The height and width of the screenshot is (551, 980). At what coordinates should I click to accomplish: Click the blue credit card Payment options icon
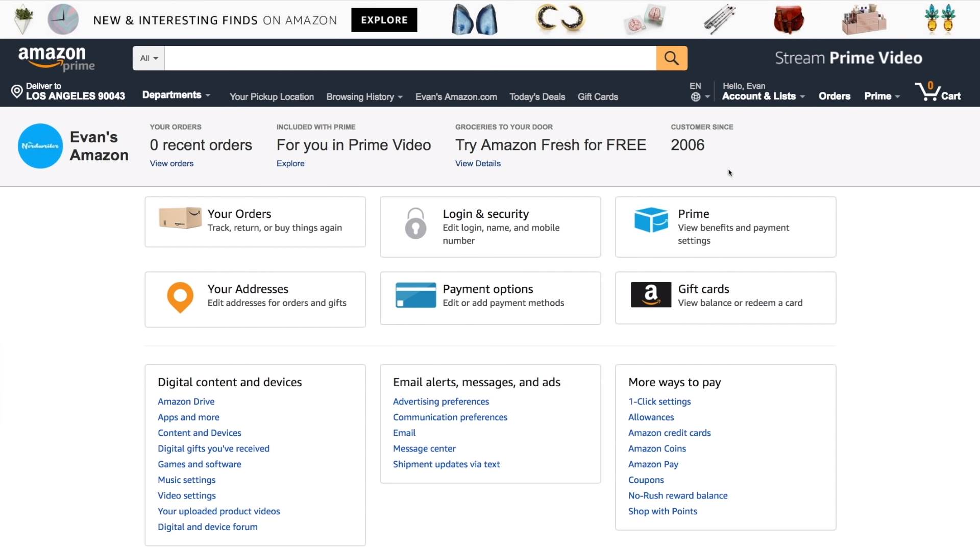[415, 295]
